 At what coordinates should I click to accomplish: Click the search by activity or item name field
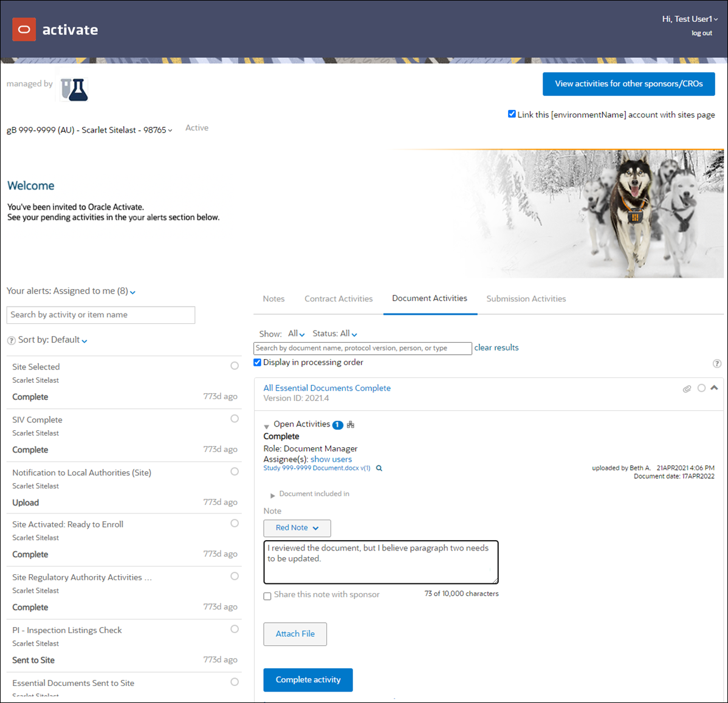pyautogui.click(x=100, y=315)
